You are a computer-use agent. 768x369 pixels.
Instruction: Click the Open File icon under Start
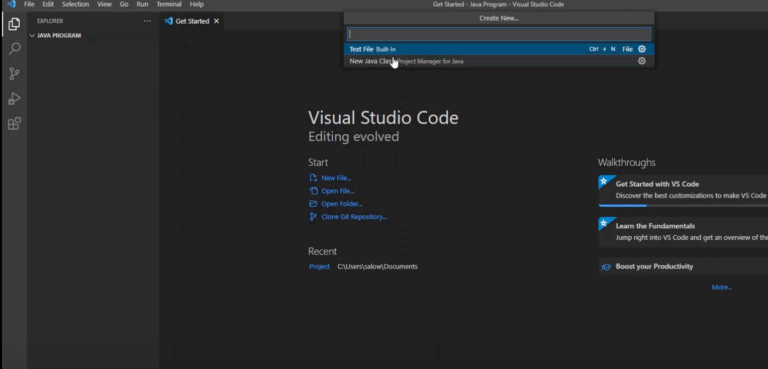[x=313, y=191]
